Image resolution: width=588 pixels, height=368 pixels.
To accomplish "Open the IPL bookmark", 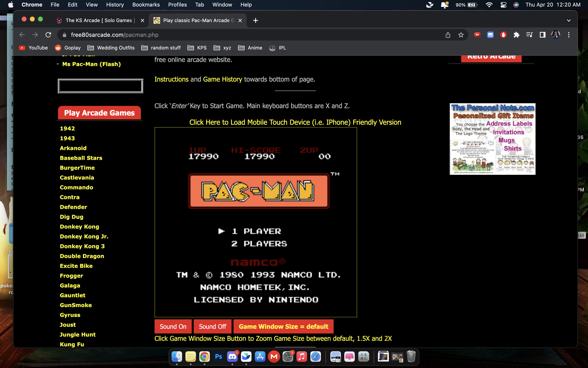I will point(277,48).
